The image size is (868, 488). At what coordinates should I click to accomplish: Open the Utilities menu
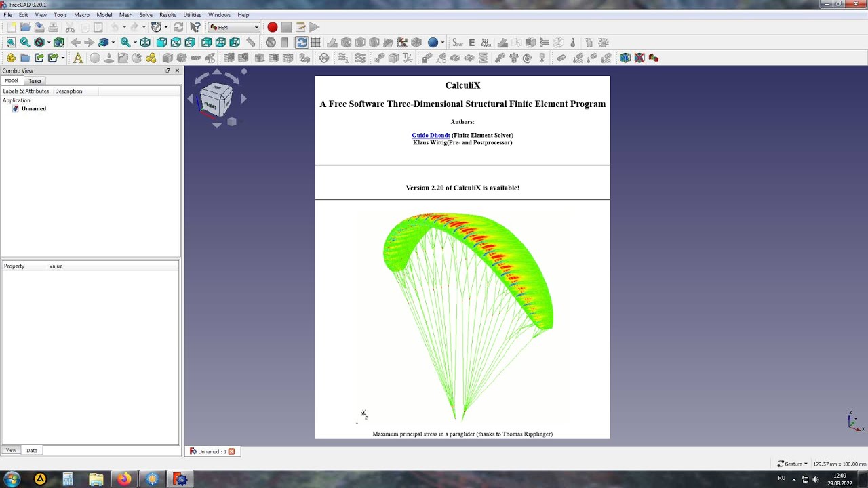192,14
